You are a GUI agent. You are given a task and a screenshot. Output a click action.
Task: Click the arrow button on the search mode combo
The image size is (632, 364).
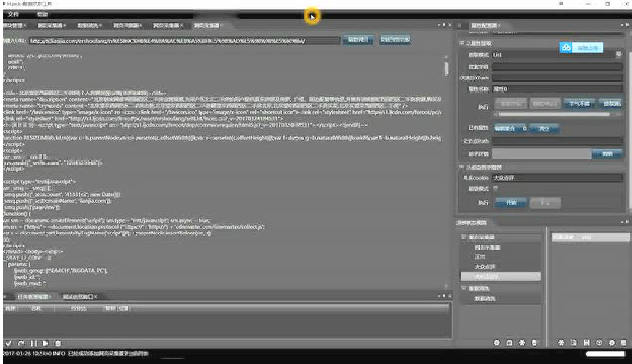click(x=618, y=54)
